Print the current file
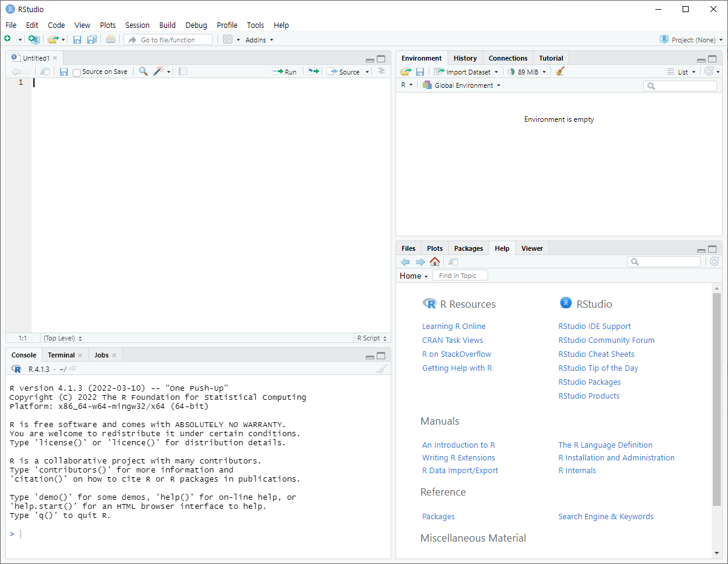728x564 pixels. point(110,39)
